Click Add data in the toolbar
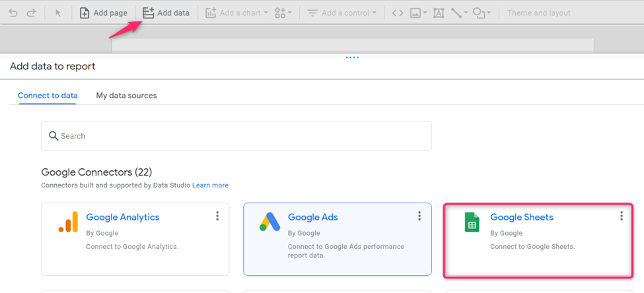The image size is (644, 293). (x=166, y=13)
